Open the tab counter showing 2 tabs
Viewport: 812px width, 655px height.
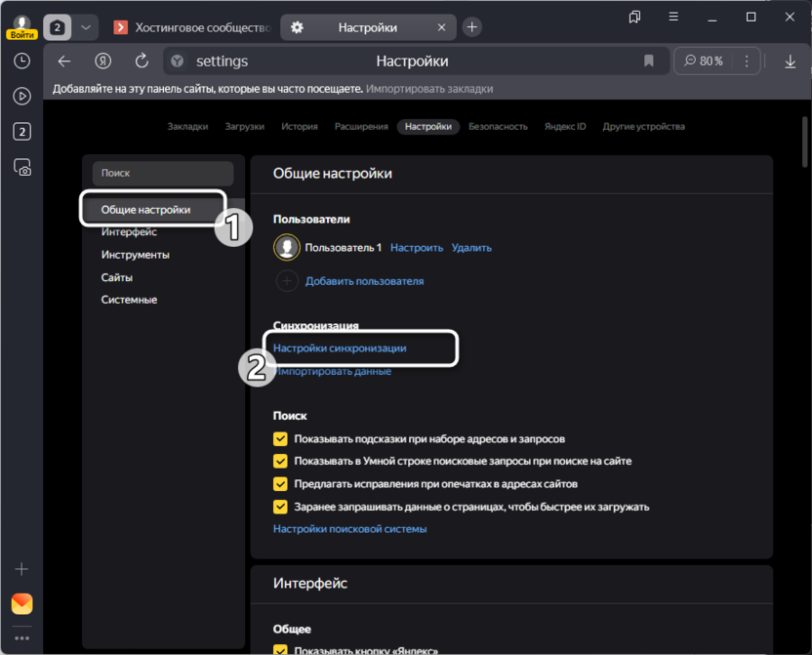tap(57, 27)
